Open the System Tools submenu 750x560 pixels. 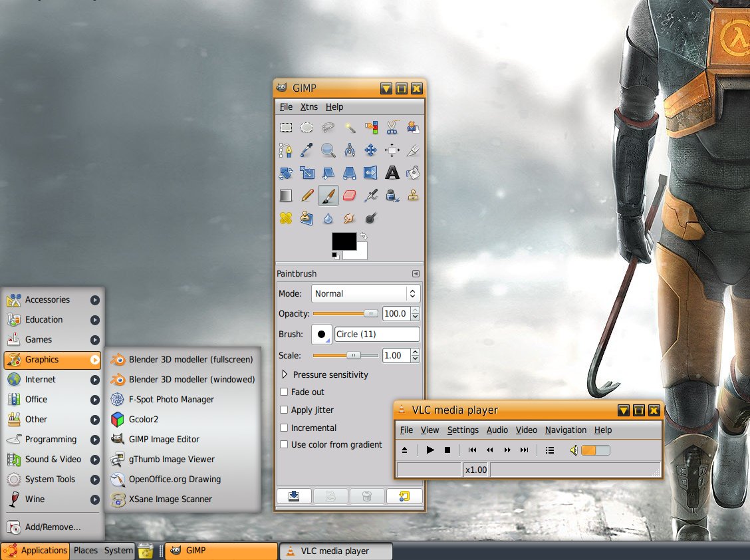click(x=53, y=479)
